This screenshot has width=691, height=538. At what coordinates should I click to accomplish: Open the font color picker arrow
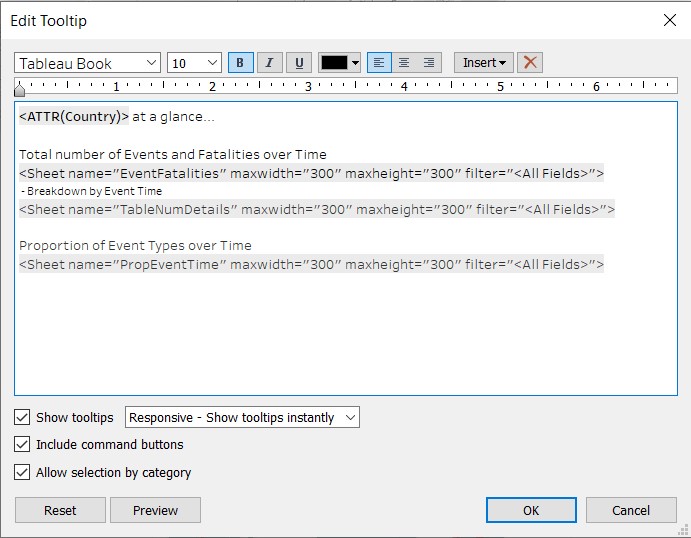coord(355,63)
